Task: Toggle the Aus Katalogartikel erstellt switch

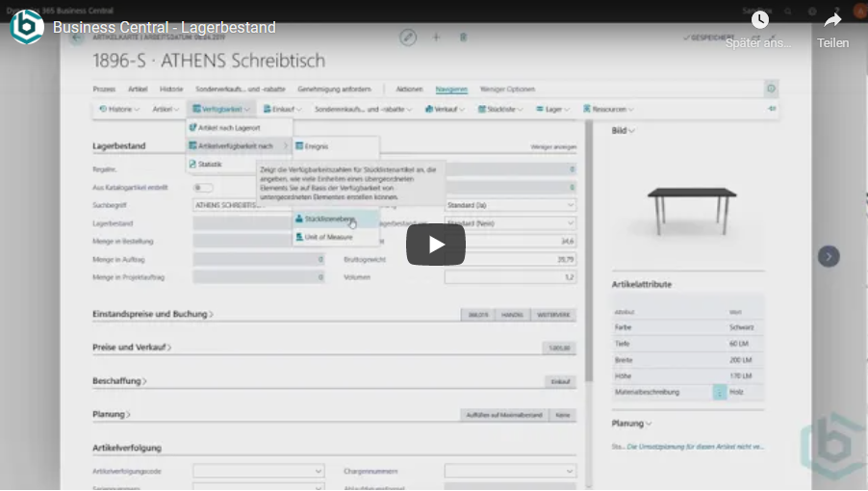Action: pos(203,188)
